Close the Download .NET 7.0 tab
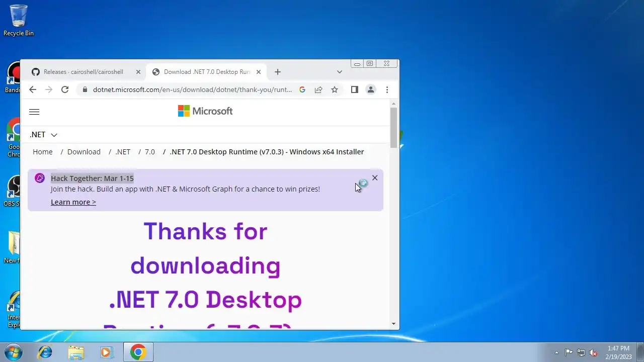The height and width of the screenshot is (362, 644). click(259, 72)
